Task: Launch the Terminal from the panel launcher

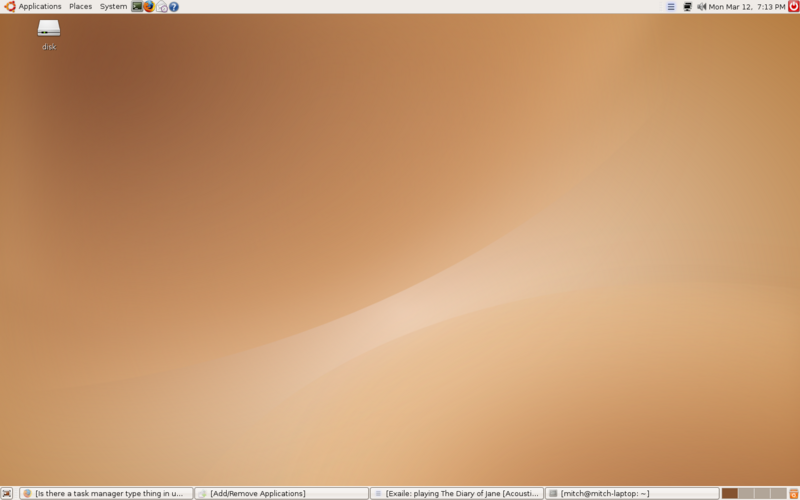Action: (x=137, y=7)
